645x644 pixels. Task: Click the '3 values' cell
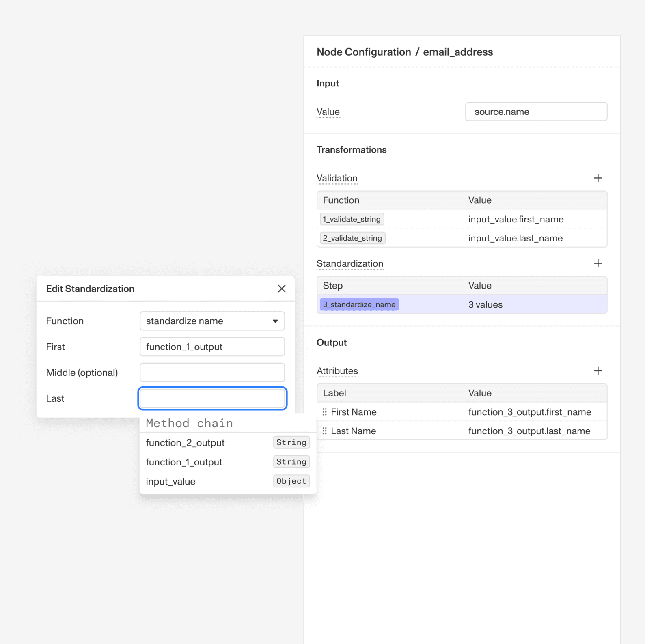[485, 305]
